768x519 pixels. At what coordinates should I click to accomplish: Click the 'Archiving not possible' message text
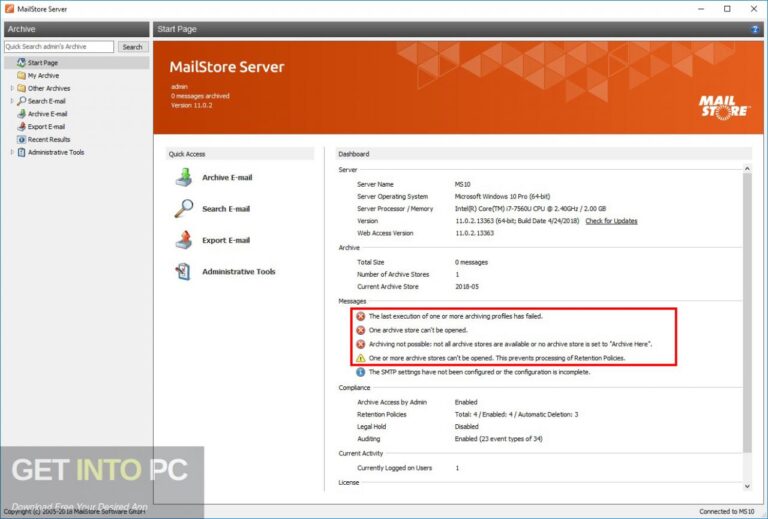point(510,344)
